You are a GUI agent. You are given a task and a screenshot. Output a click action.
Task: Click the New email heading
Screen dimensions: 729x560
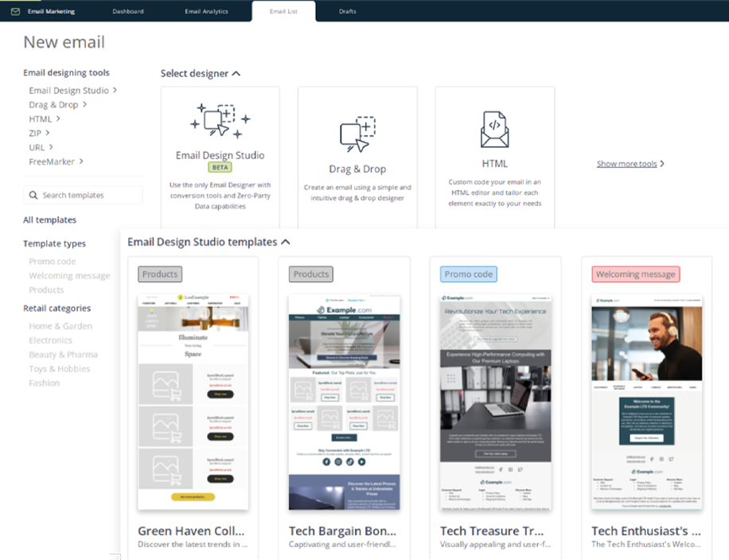[64, 42]
